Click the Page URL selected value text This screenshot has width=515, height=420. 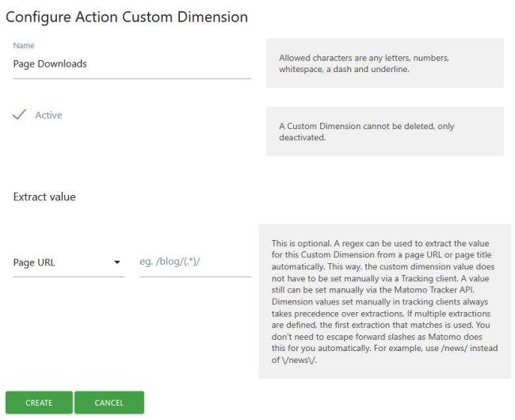point(34,262)
